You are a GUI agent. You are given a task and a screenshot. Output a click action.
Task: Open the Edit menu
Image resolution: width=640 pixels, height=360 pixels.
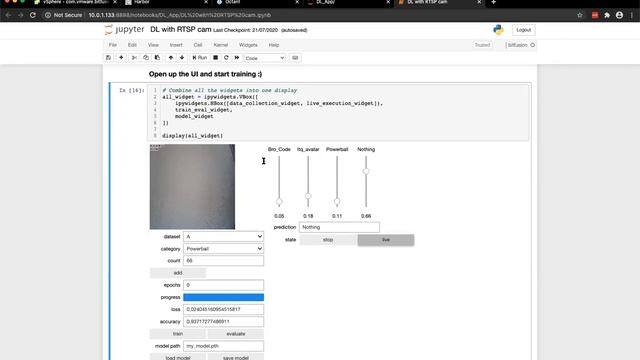point(132,45)
